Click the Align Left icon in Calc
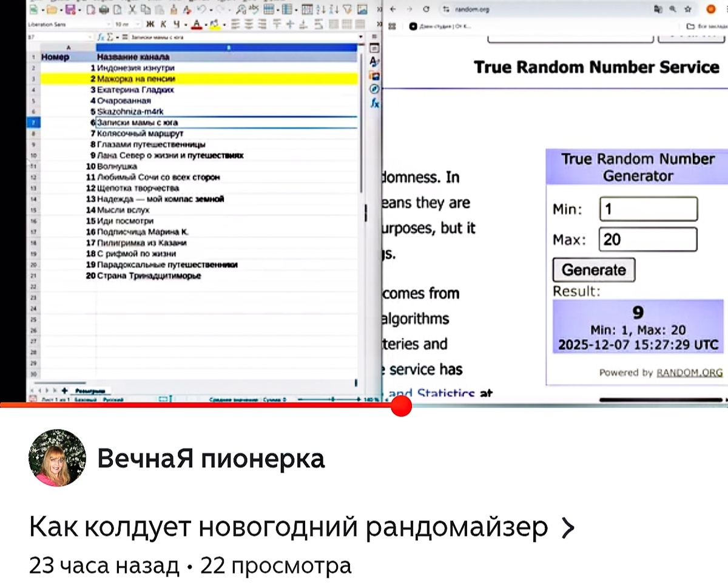Screen dimensions: 728x588 pos(235,24)
